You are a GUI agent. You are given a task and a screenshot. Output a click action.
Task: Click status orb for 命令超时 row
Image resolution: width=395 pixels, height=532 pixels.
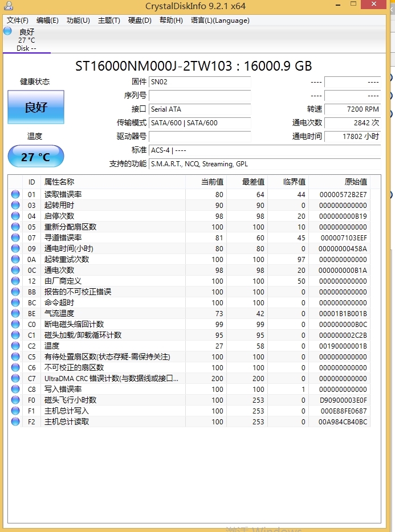15,302
